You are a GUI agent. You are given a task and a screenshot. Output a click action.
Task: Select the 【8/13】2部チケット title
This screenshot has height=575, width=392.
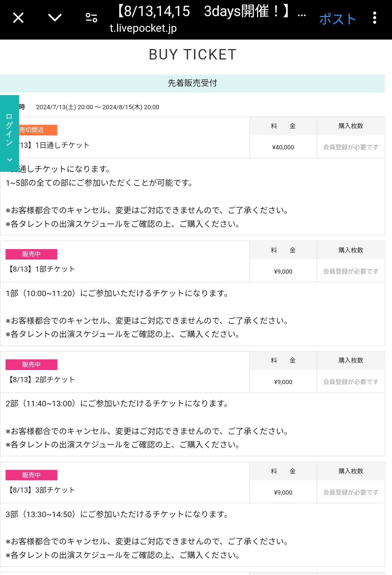point(41,380)
